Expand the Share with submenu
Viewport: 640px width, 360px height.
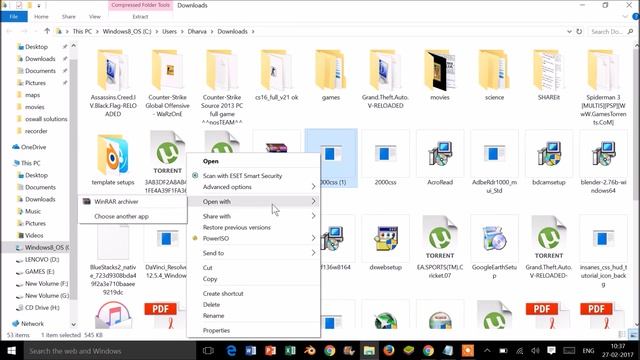point(313,216)
